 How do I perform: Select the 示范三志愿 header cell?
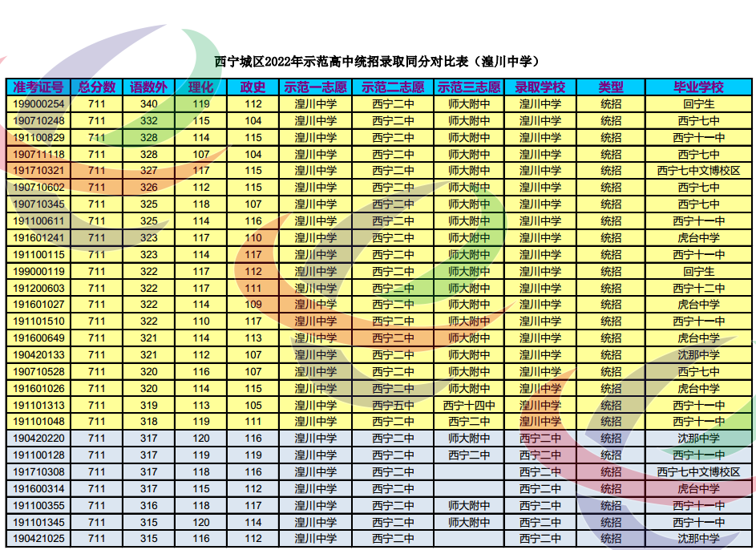469,87
